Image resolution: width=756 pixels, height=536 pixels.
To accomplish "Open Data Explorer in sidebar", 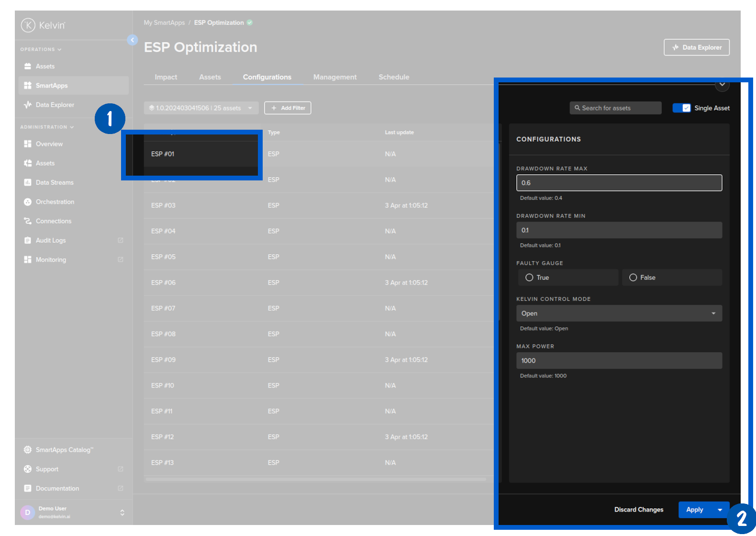I will point(55,105).
